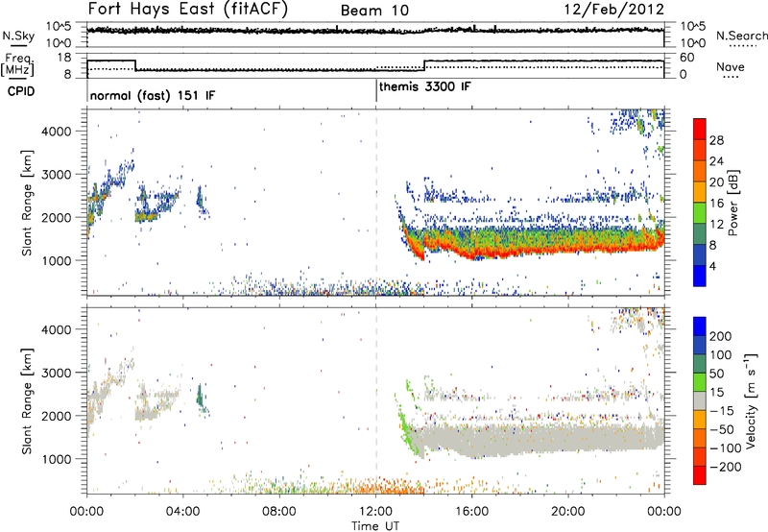Click 'themis 3300 IF' text
768x532 pixels.
(424, 86)
